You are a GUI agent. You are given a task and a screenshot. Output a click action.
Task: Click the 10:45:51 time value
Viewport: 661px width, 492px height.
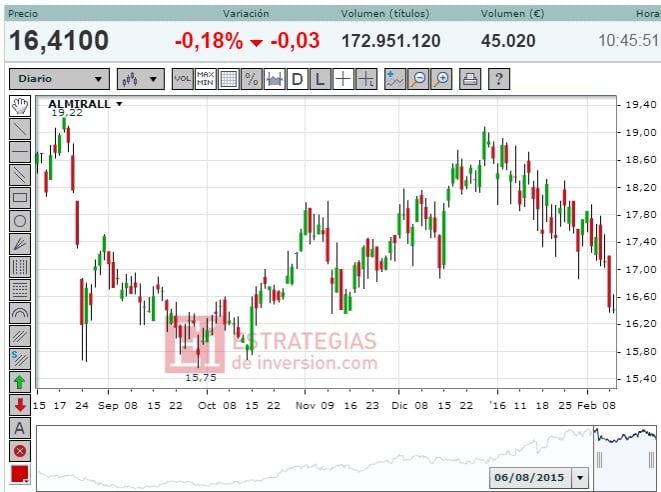629,41
